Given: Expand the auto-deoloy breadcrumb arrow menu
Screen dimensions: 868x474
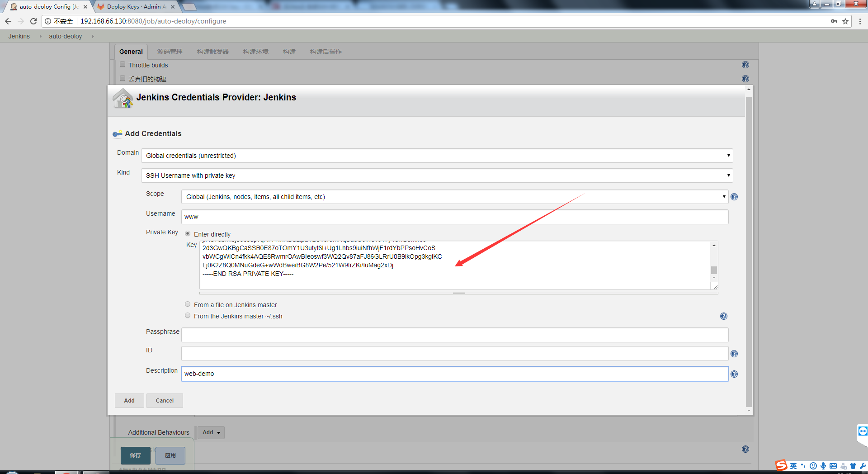Looking at the screenshot, I should click(x=93, y=36).
